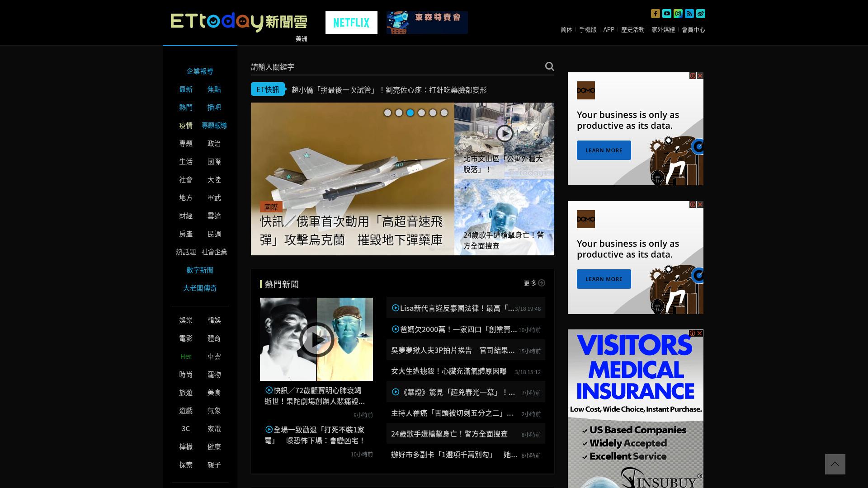The width and height of the screenshot is (868, 488).
Task: Select the second carousel slide dot
Action: tap(399, 113)
